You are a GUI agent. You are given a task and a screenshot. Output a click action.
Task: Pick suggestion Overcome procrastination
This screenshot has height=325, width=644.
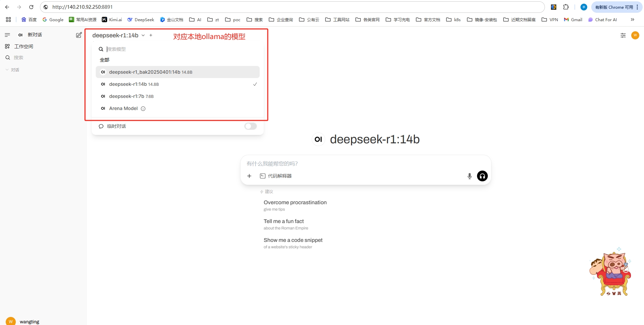point(295,205)
